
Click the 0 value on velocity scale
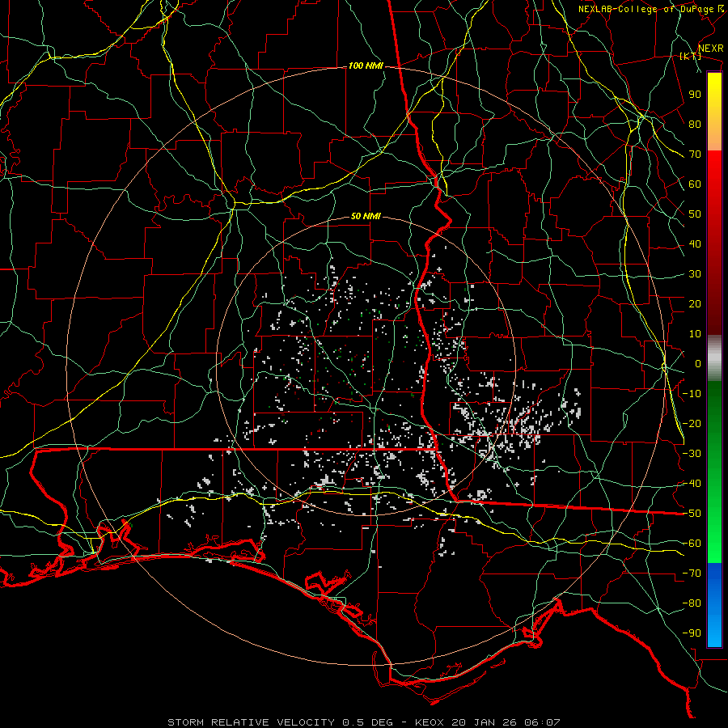click(x=698, y=364)
